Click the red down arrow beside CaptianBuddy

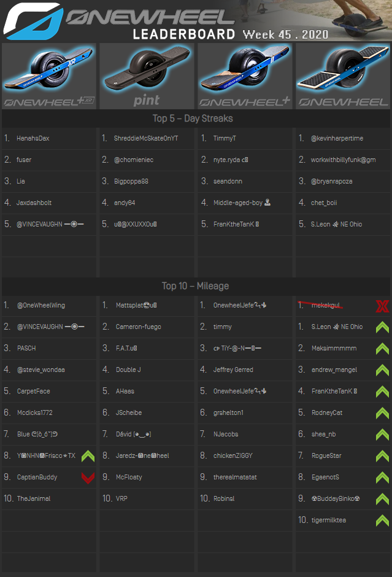coord(87,478)
